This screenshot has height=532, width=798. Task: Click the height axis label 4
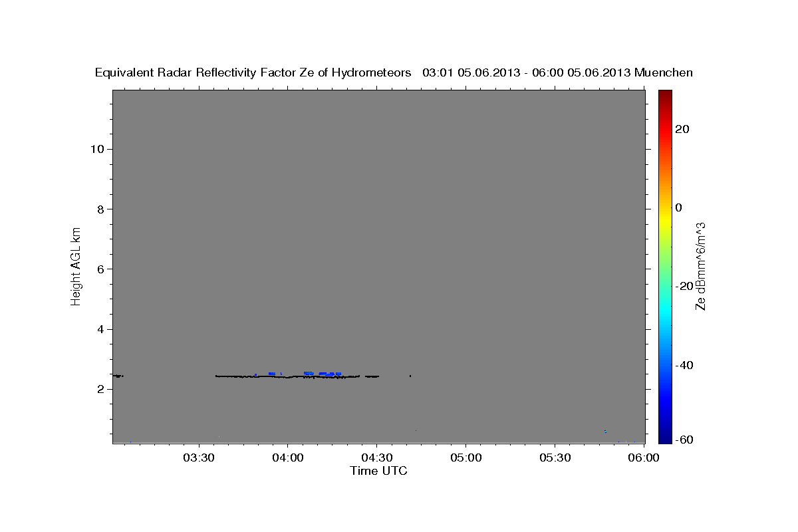click(99, 330)
